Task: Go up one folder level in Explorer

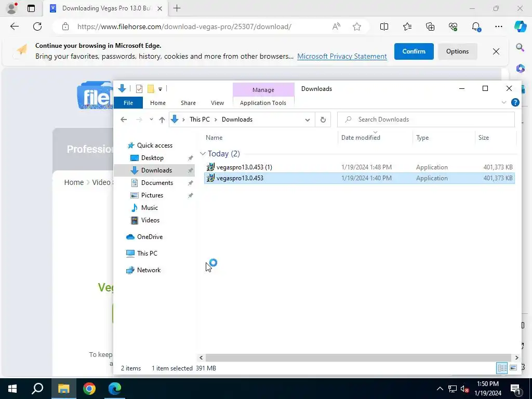Action: pos(162,119)
